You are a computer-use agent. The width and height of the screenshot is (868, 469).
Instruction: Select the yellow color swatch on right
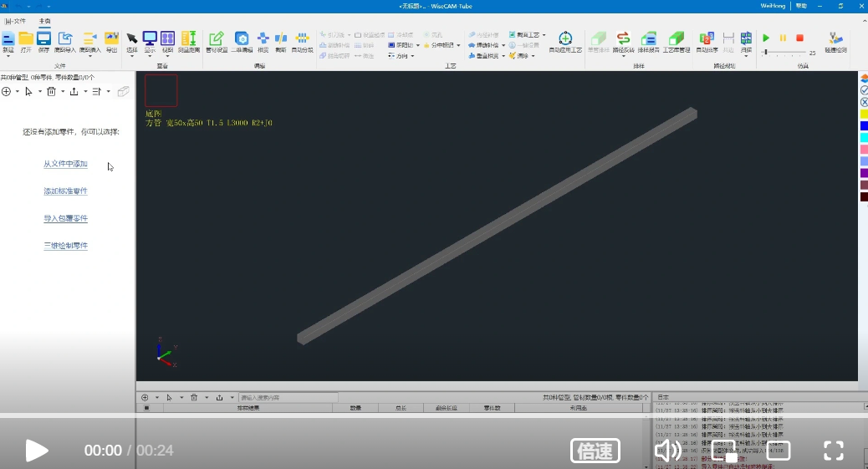(x=864, y=114)
